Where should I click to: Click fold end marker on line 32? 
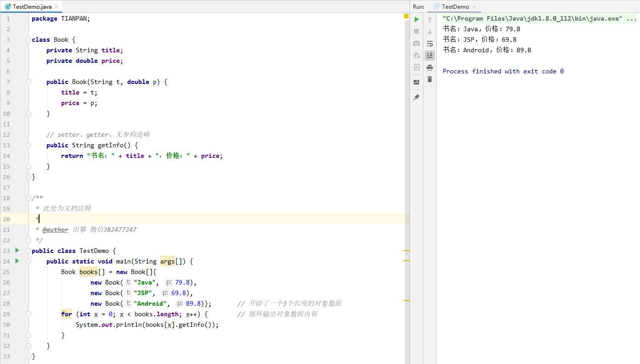(x=28, y=346)
